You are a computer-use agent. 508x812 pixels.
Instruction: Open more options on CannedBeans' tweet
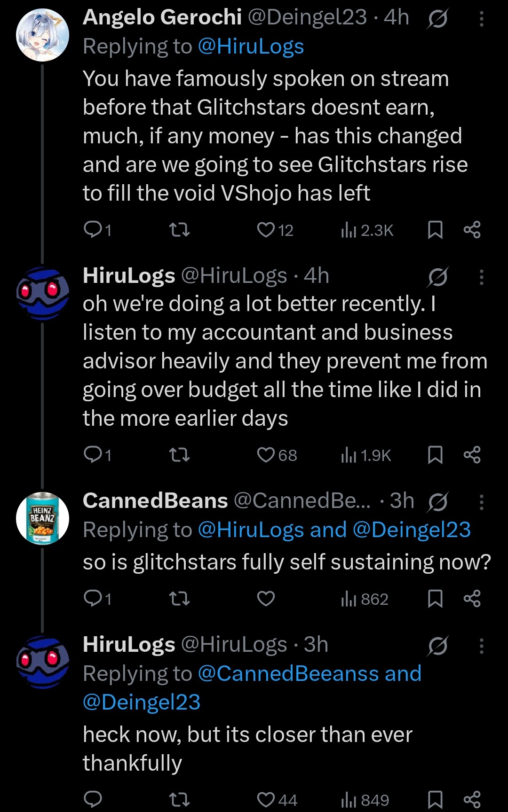pyautogui.click(x=481, y=502)
